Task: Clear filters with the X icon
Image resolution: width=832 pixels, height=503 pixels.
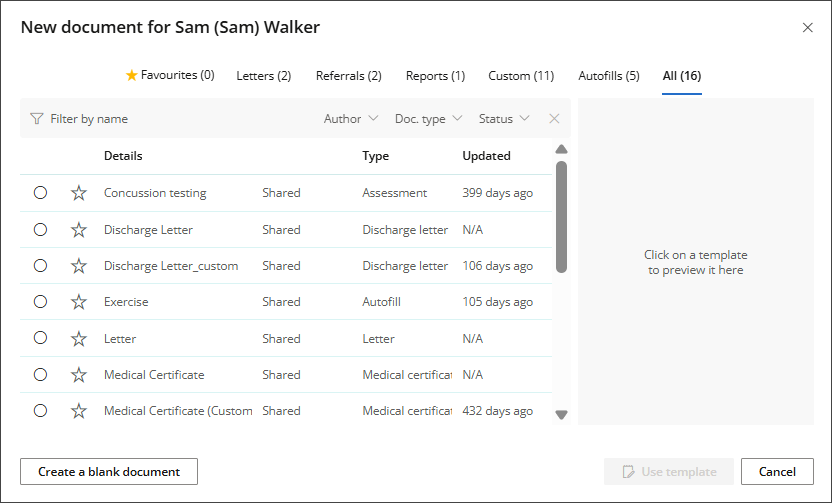Action: [x=554, y=119]
